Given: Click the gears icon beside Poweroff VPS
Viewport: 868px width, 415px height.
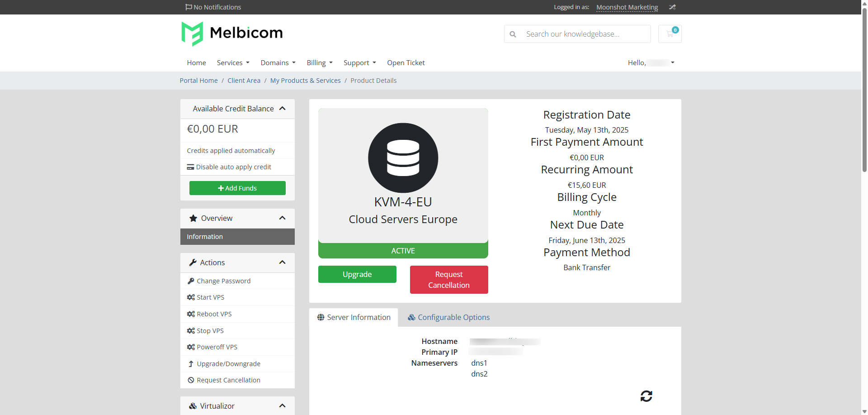Looking at the screenshot, I should 191,347.
